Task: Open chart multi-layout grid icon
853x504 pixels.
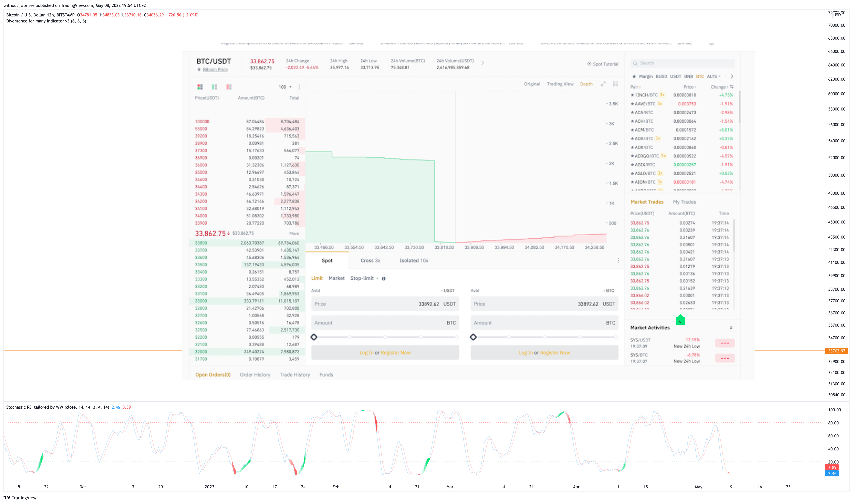Action: click(615, 84)
